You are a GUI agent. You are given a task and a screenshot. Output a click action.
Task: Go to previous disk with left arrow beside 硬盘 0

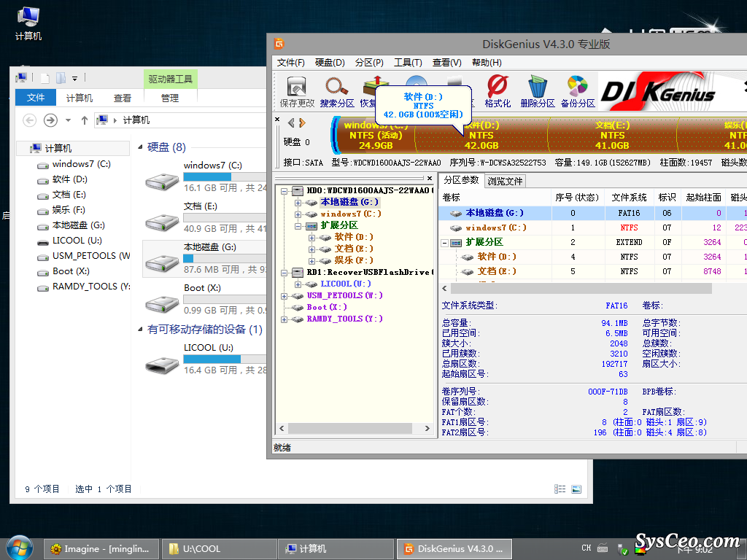click(291, 123)
